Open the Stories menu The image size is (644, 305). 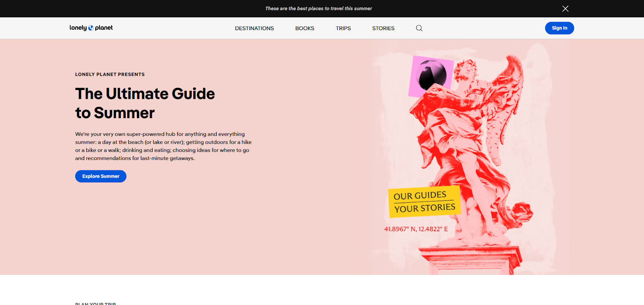[x=383, y=28]
